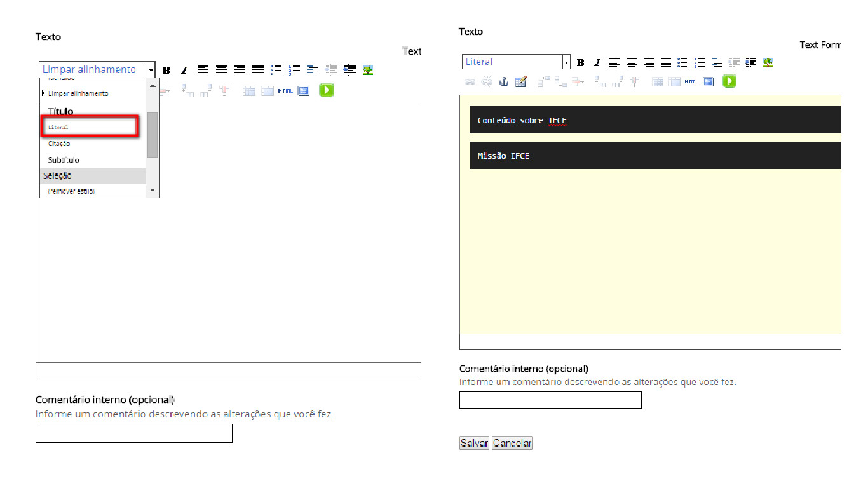Screen dimensions: 868x488
Task: Click the Salvar button
Action: pos(474,443)
